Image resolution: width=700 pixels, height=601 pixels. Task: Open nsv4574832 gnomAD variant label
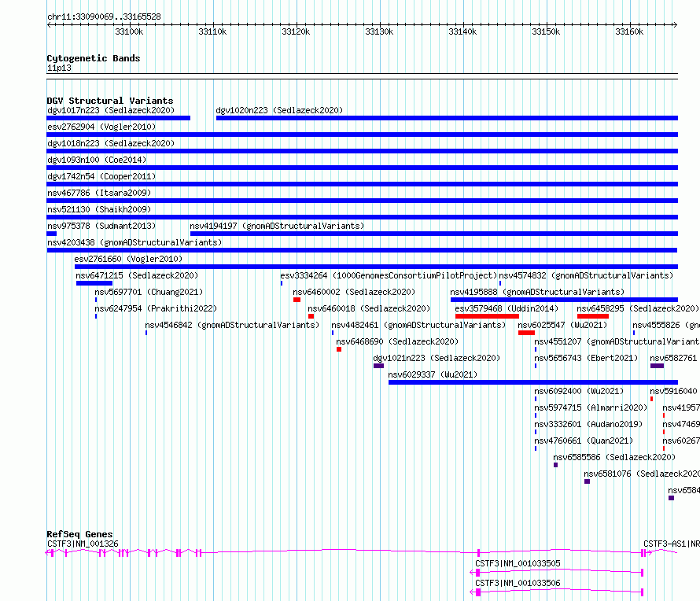[586, 275]
